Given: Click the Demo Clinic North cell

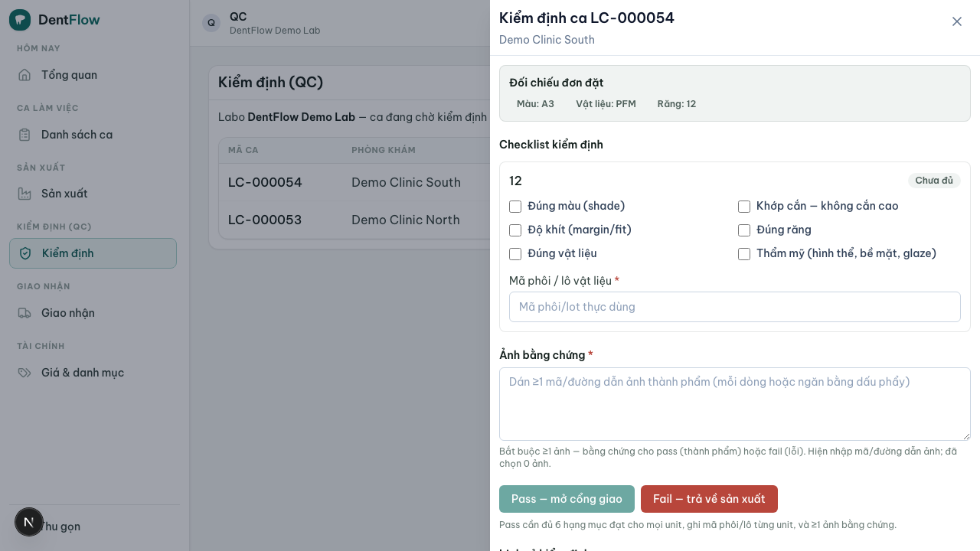Looking at the screenshot, I should tap(406, 220).
